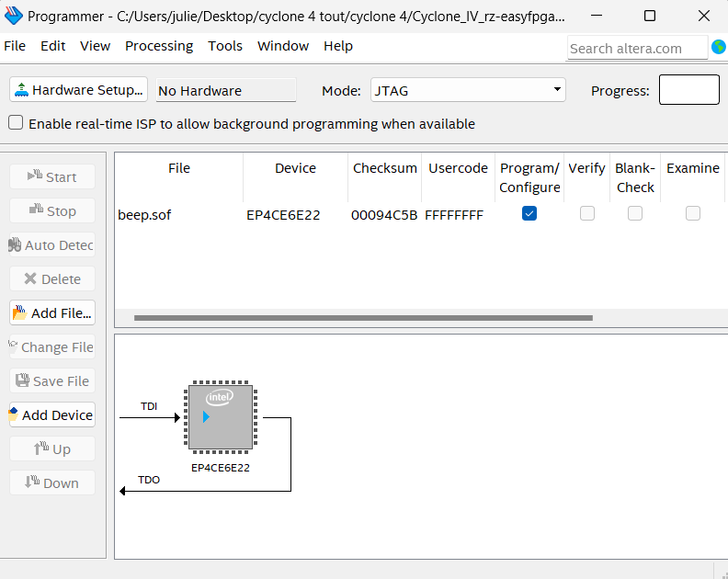Image resolution: width=728 pixels, height=579 pixels.
Task: Click the Checksum column header
Action: click(x=384, y=168)
